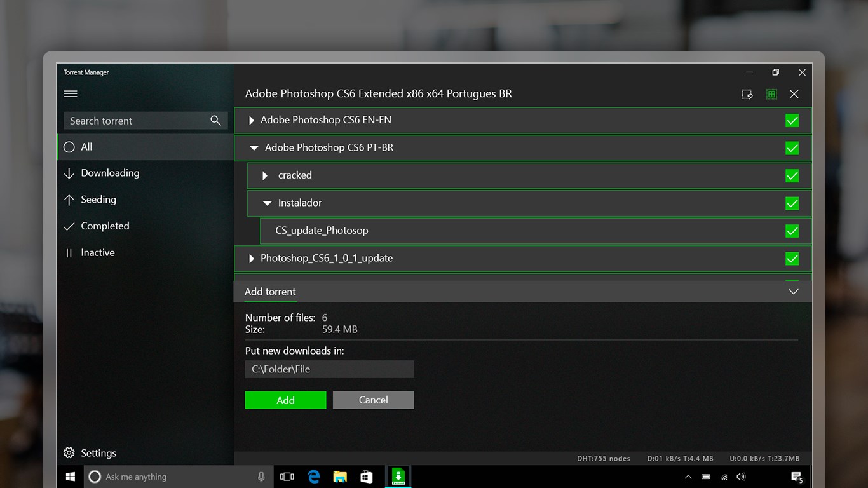Focus the Search torrent field

[146, 121]
